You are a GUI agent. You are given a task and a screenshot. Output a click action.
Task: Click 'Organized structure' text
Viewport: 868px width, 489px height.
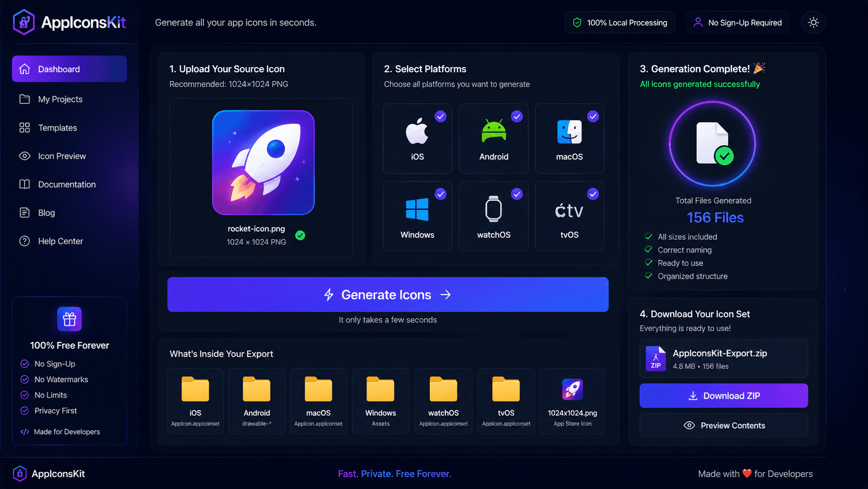click(693, 276)
